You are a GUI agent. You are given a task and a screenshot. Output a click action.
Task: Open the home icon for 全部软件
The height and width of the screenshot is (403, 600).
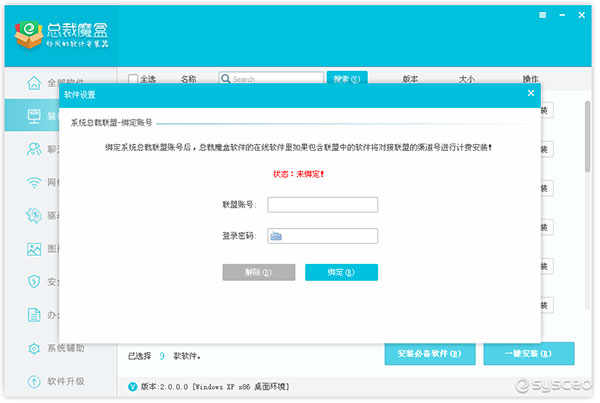coord(34,83)
